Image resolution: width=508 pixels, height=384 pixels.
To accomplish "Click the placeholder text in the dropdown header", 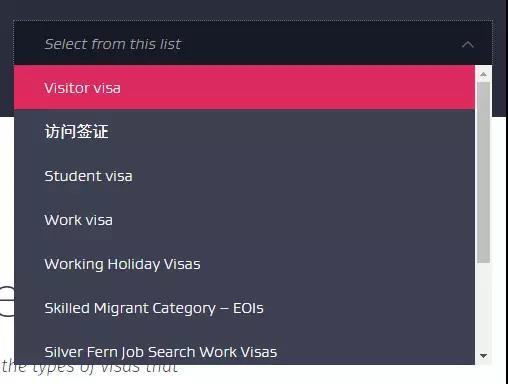I will pos(113,44).
